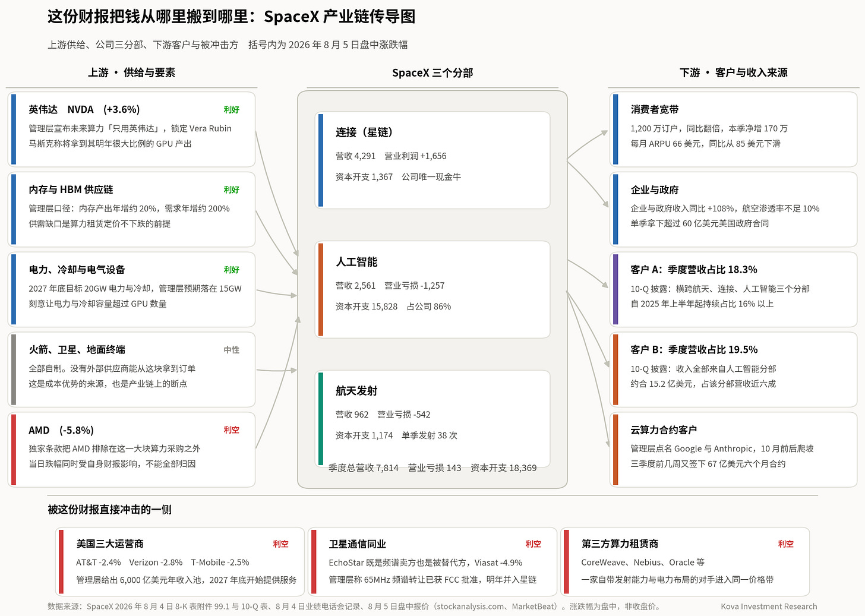
Task: Select the 约合 15.2 亿美元 line
Action: [x=703, y=384]
